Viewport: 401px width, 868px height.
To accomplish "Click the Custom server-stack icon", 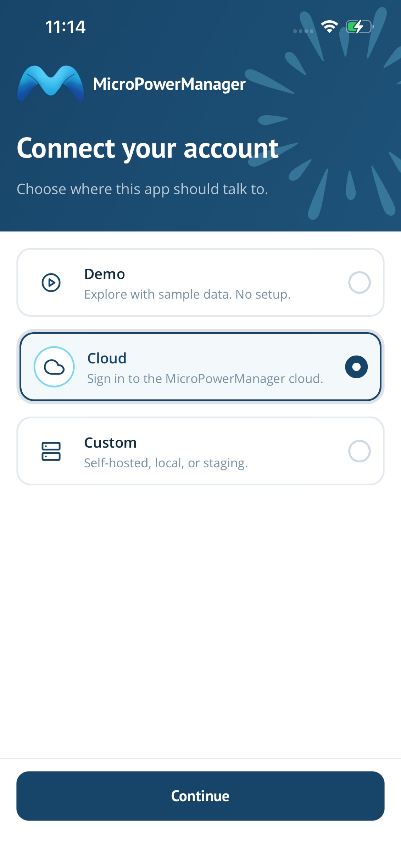I will pyautogui.click(x=51, y=451).
